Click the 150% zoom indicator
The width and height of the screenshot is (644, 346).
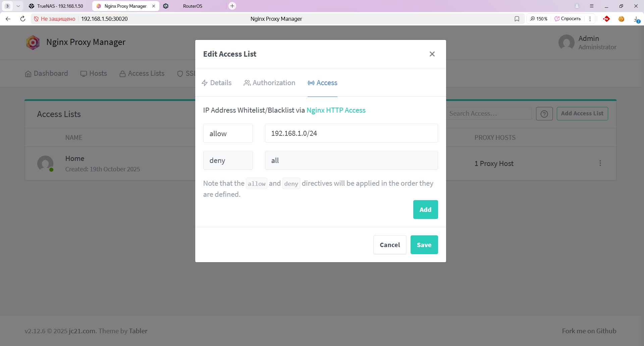point(539,19)
